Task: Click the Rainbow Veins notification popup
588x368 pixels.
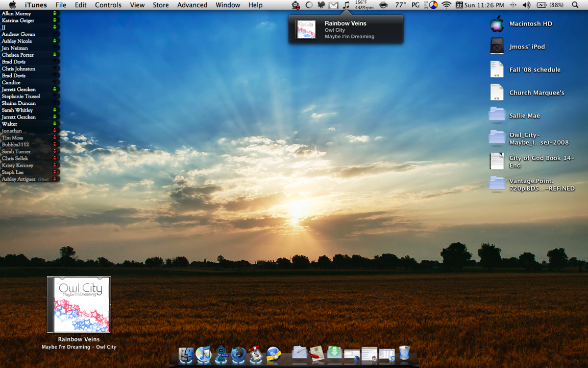Action: (346, 30)
